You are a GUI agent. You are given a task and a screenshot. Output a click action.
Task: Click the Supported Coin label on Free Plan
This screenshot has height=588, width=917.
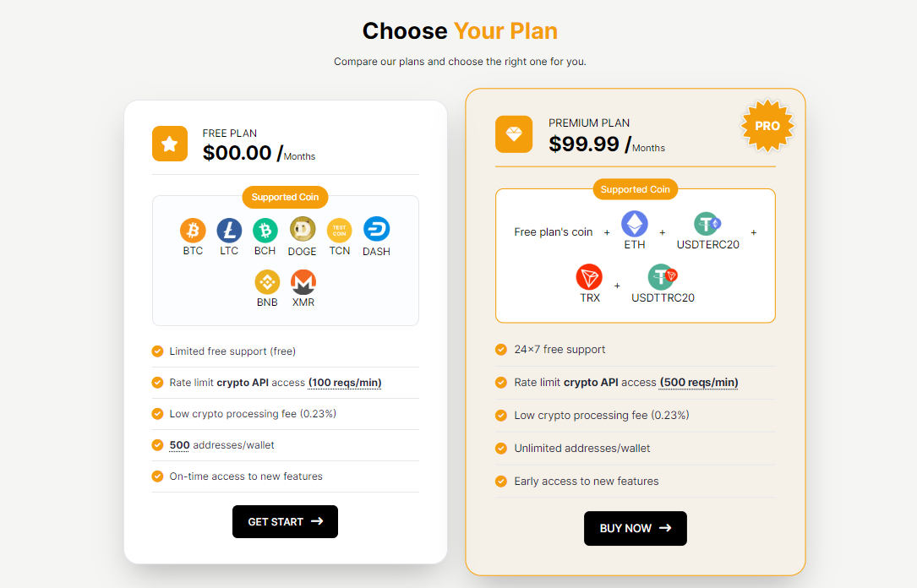pos(285,197)
